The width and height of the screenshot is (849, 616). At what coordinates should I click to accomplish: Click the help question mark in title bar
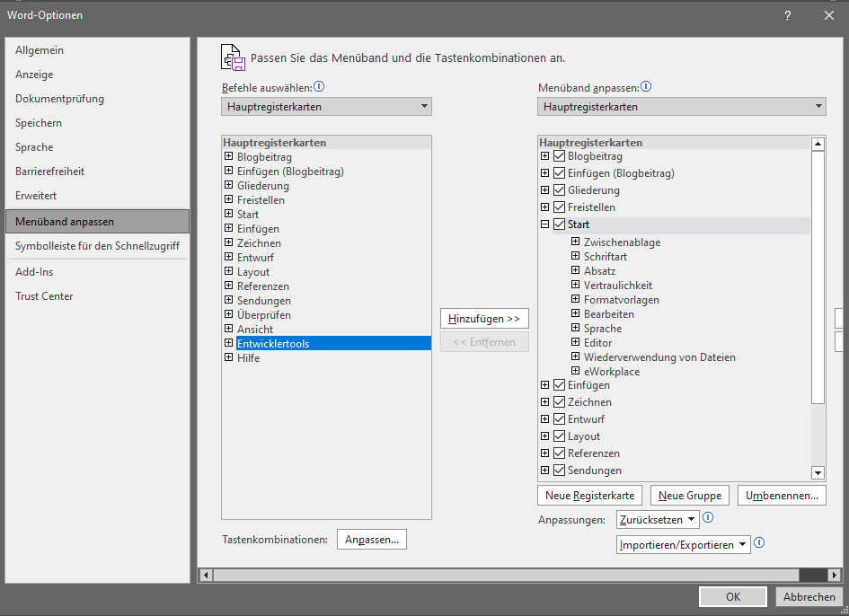pos(787,15)
